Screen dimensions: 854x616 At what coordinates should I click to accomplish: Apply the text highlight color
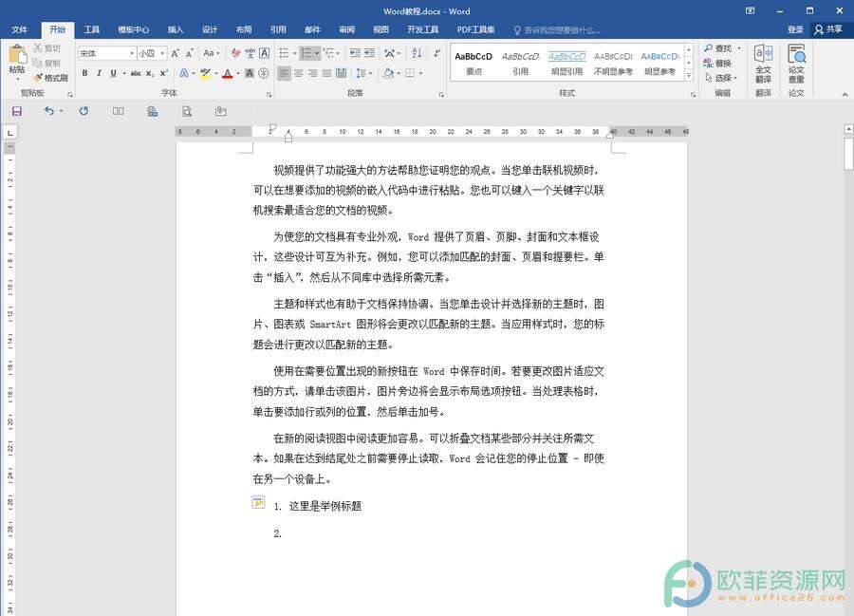click(x=205, y=73)
